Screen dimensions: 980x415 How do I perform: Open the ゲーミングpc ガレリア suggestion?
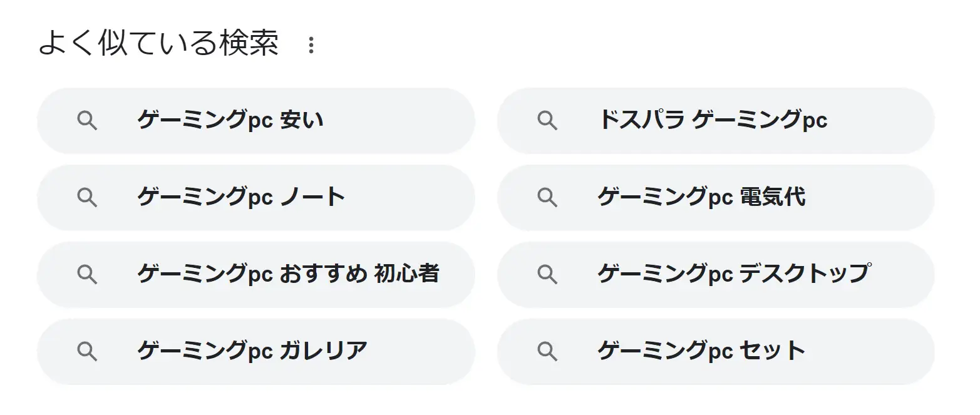pos(256,351)
